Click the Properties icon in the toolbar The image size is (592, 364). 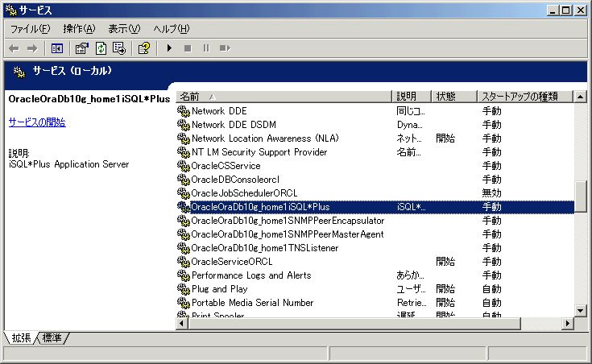pyautogui.click(x=82, y=48)
